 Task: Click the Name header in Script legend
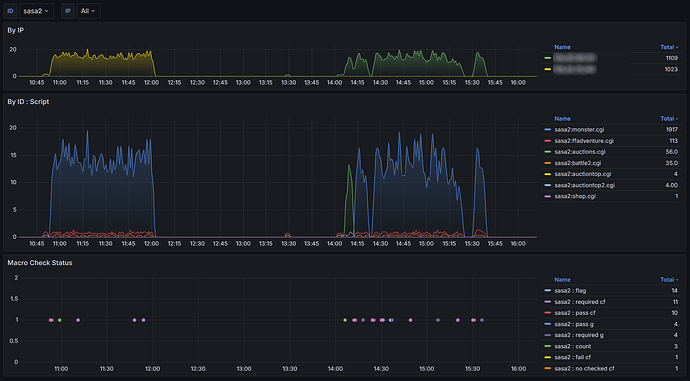click(562, 119)
